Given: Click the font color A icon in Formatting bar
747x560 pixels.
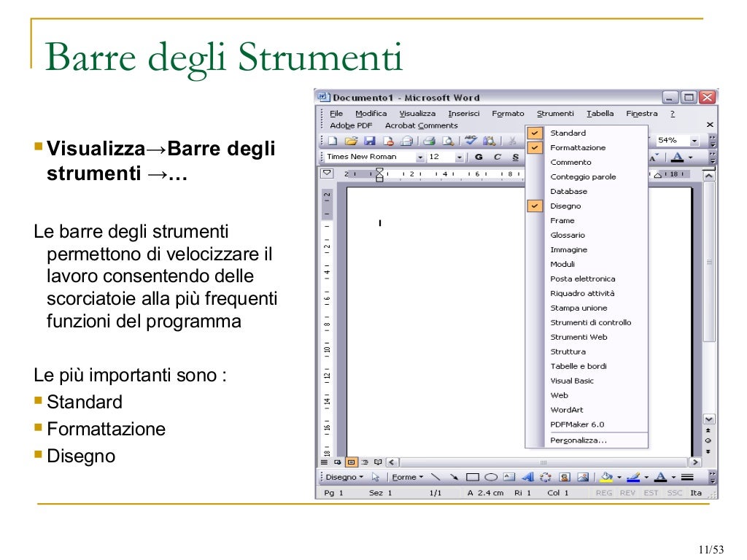Looking at the screenshot, I should pyautogui.click(x=678, y=157).
